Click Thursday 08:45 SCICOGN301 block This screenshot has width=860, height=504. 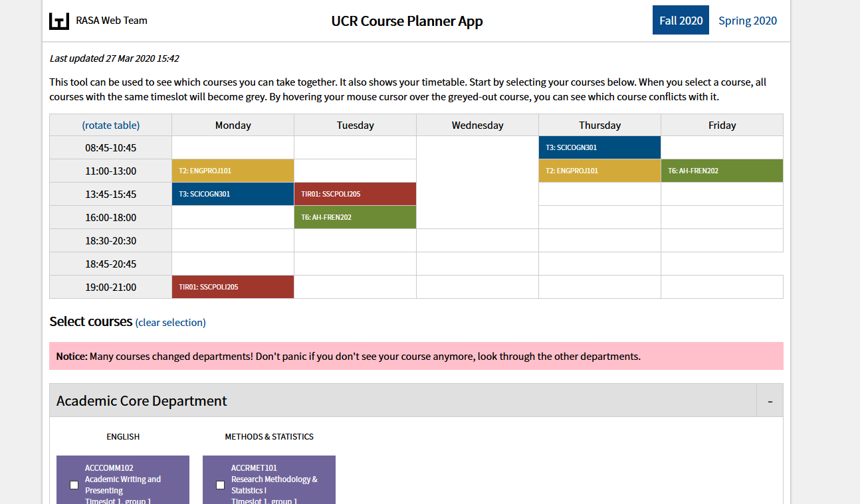click(599, 147)
